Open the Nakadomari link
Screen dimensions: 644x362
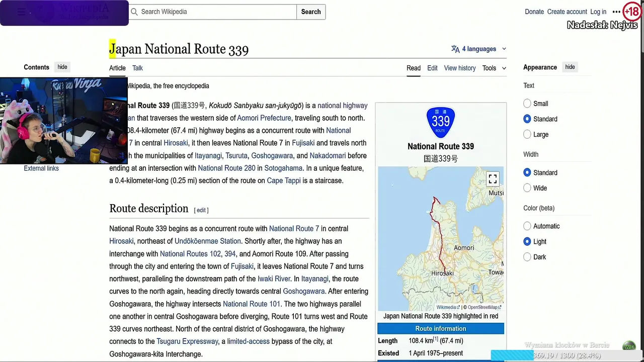[328, 156]
